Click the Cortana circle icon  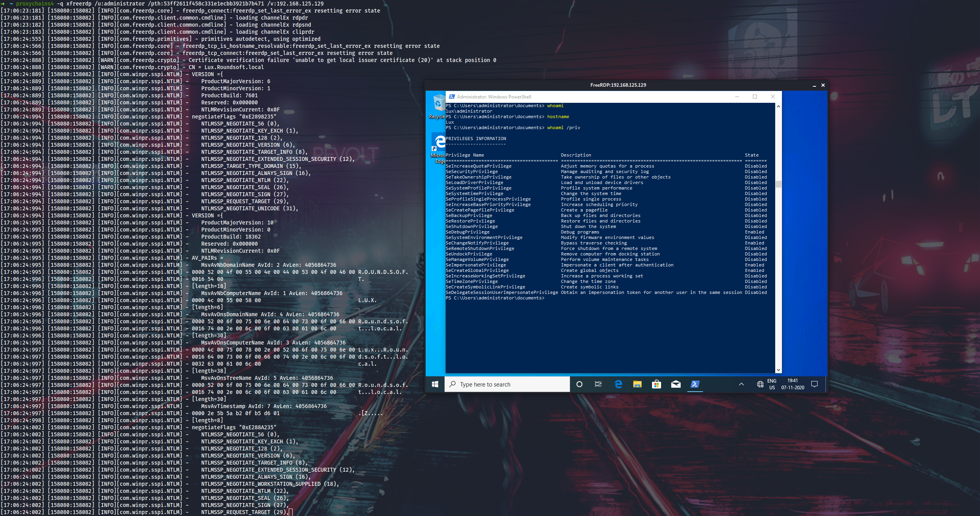[x=579, y=384]
